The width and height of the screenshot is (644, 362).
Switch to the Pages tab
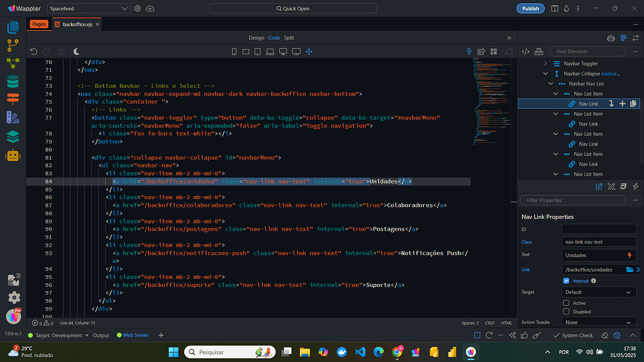coord(39,24)
